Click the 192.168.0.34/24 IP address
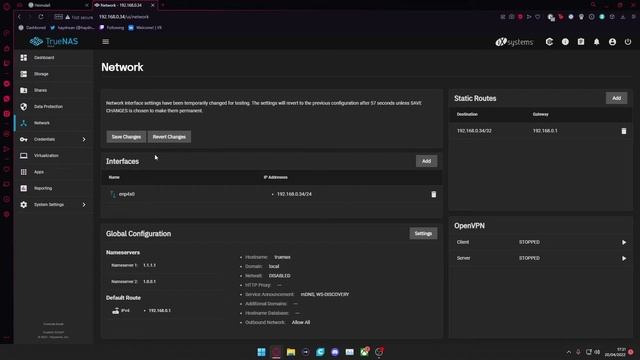Viewport: 640px width, 360px height. coord(294,194)
